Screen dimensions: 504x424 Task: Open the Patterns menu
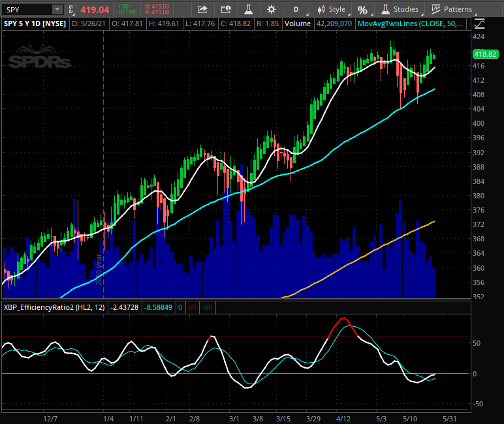tap(451, 10)
